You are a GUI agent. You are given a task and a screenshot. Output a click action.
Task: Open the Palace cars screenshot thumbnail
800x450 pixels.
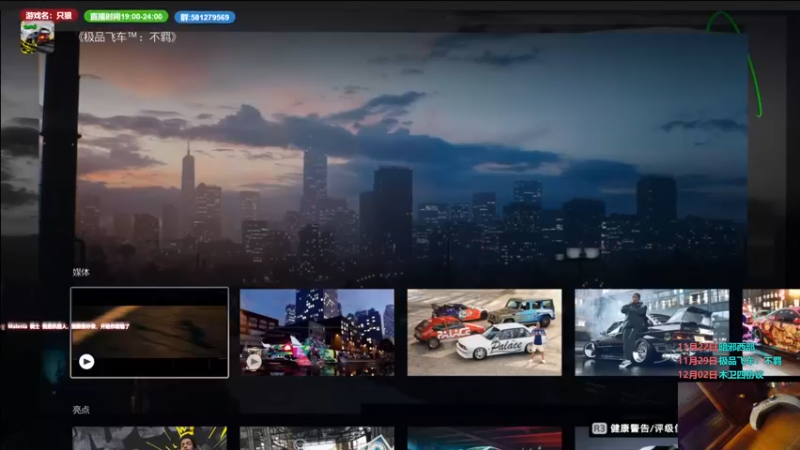coord(484,332)
